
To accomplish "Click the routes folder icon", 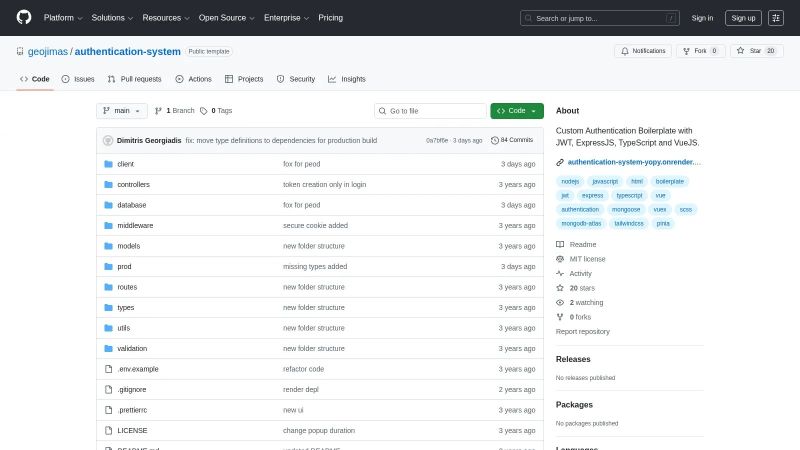I will pyautogui.click(x=108, y=287).
